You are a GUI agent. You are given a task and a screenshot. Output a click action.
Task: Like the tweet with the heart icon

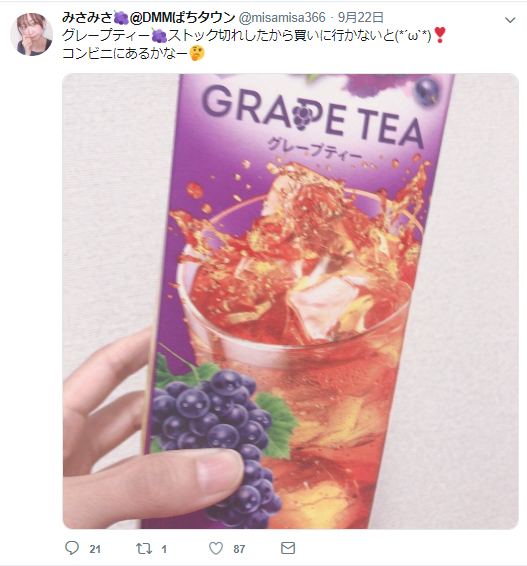[x=216, y=548]
